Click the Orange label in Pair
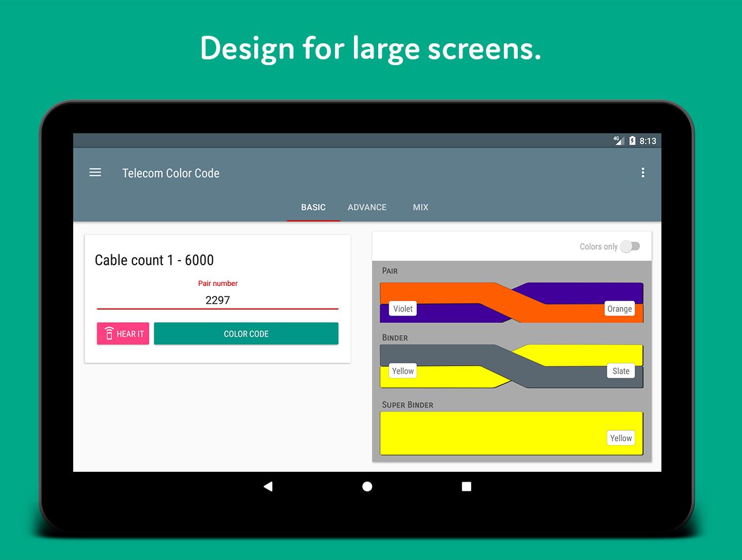The height and width of the screenshot is (560, 742). coord(619,309)
